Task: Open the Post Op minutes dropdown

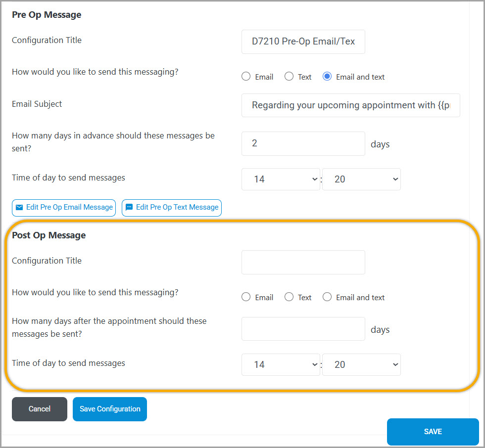Action: point(361,364)
